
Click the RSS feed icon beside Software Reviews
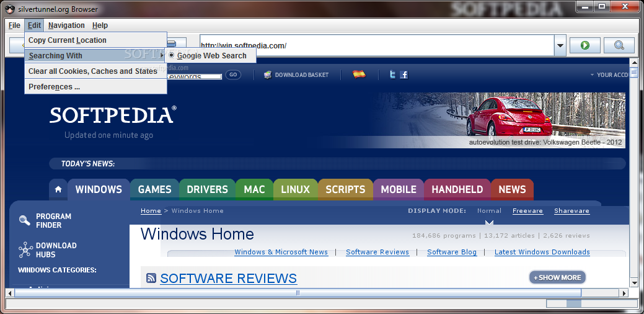151,278
